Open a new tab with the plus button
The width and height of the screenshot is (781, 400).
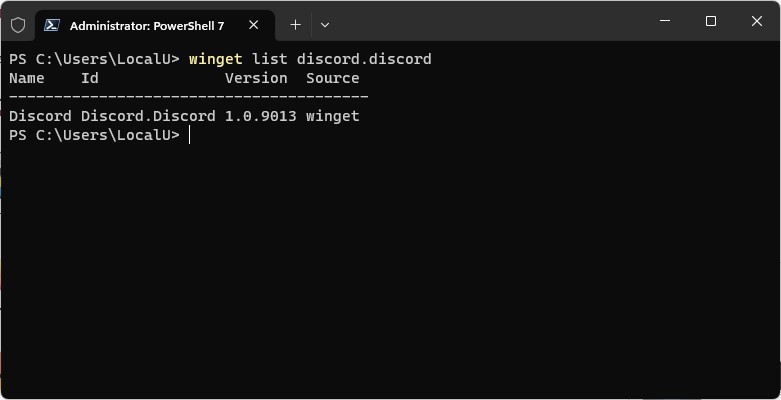tap(295, 25)
